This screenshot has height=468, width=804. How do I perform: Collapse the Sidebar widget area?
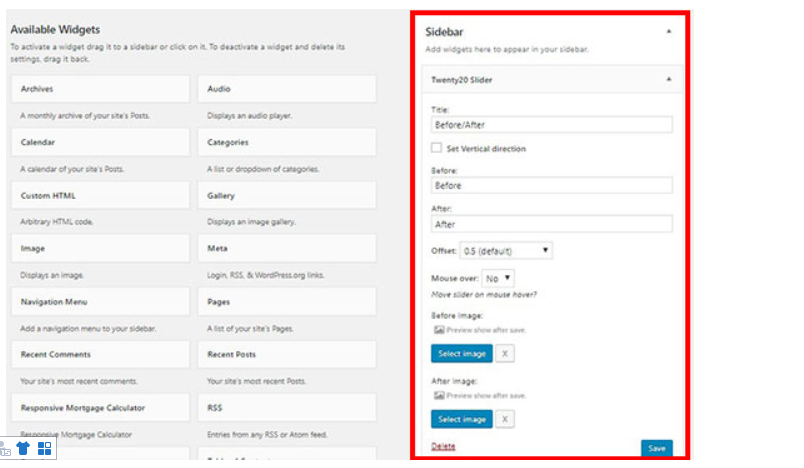pyautogui.click(x=668, y=31)
